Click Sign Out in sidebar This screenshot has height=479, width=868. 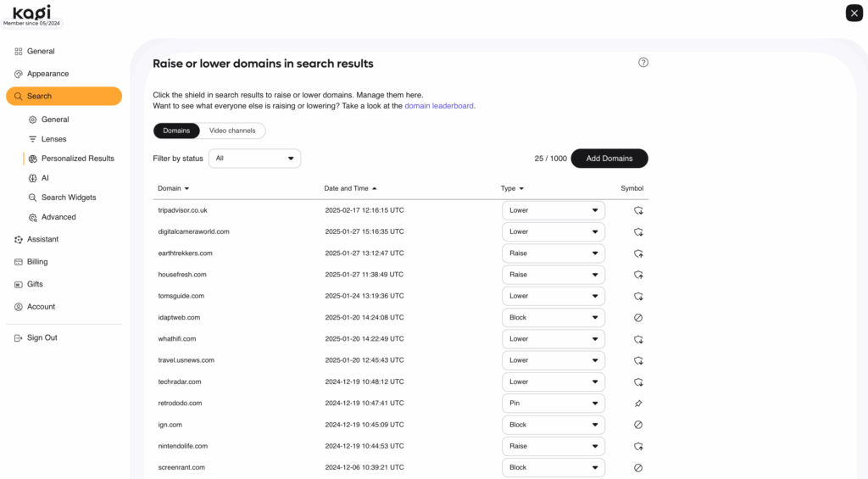[42, 337]
